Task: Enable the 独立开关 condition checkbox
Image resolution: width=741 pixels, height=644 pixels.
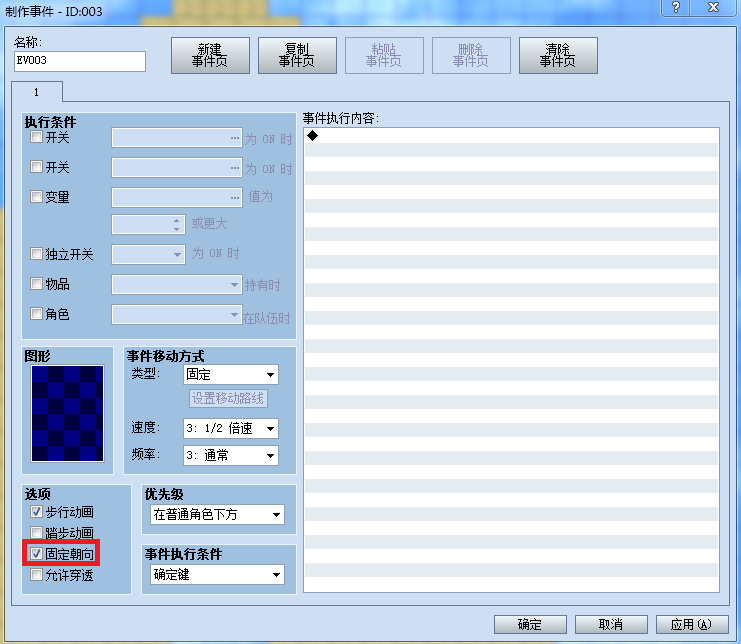Action: [36, 254]
